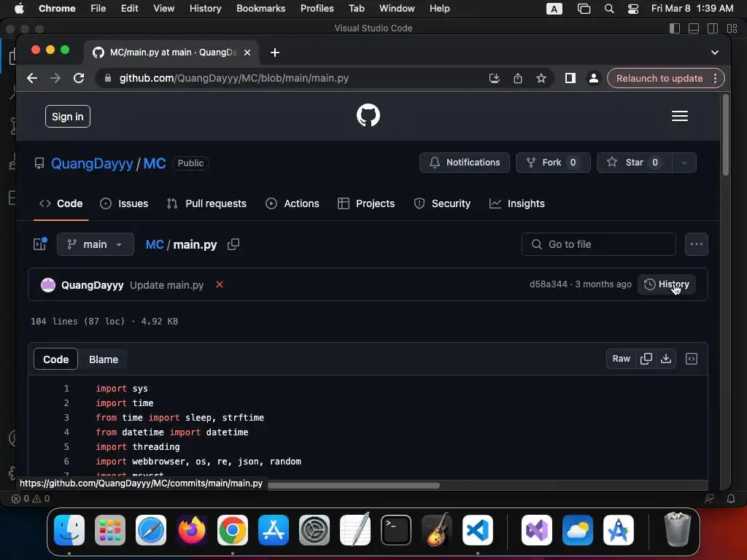
Task: Expand the Chrome tab search chevron
Action: click(715, 52)
